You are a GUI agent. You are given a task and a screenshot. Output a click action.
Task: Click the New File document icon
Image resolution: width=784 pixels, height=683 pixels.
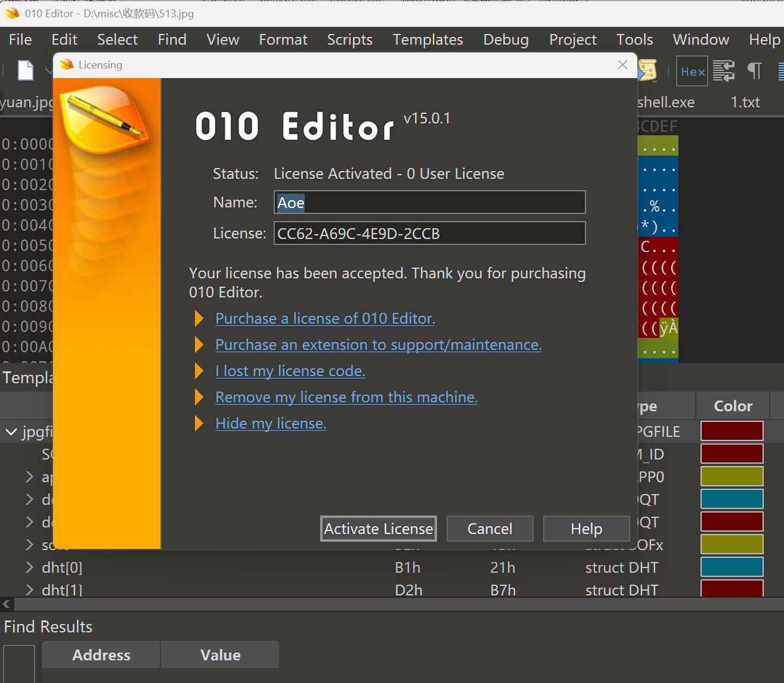25,71
